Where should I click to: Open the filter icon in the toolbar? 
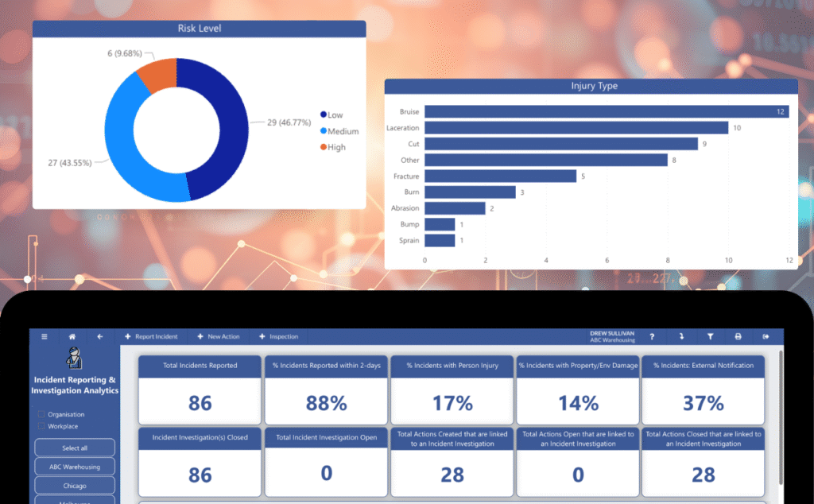[x=710, y=336]
